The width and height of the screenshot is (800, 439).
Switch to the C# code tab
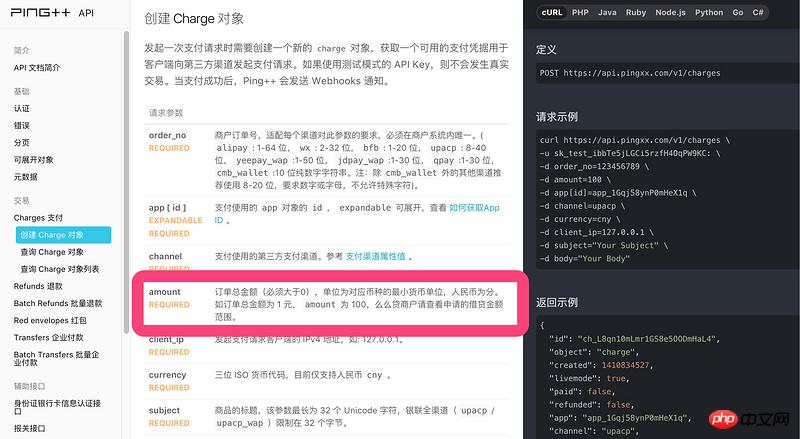click(x=758, y=12)
